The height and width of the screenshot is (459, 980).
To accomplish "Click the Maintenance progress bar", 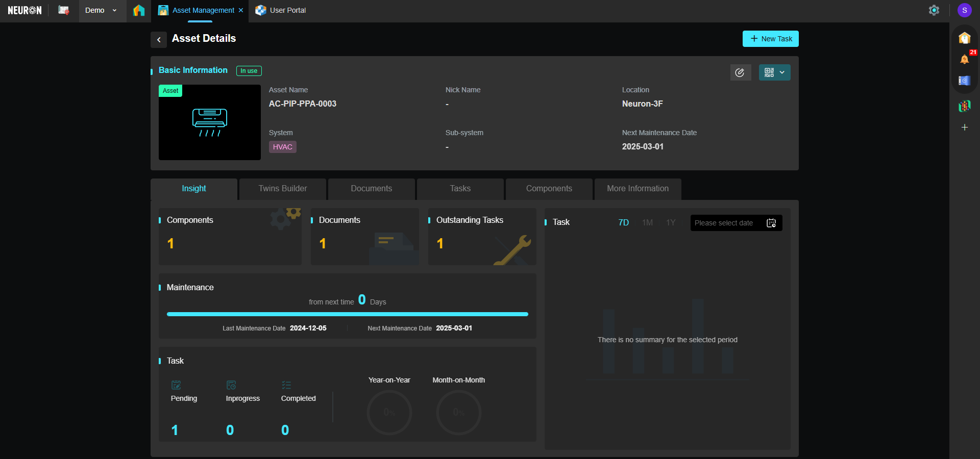I will 347,314.
